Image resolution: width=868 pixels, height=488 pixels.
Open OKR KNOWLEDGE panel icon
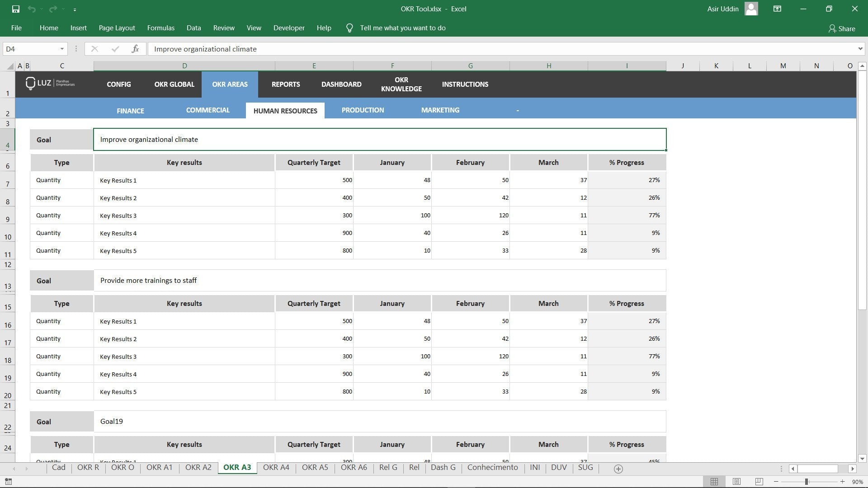point(401,84)
